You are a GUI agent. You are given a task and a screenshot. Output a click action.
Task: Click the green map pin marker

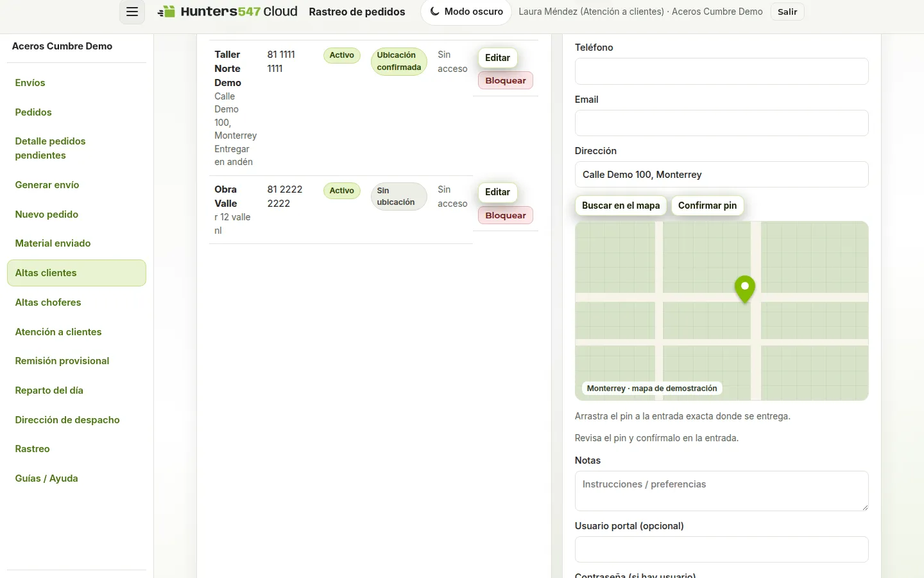pos(745,288)
